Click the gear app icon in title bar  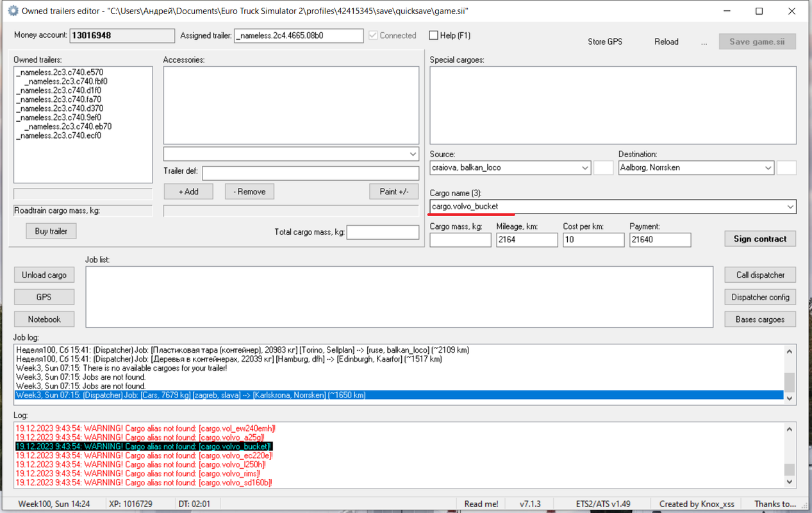coord(12,11)
